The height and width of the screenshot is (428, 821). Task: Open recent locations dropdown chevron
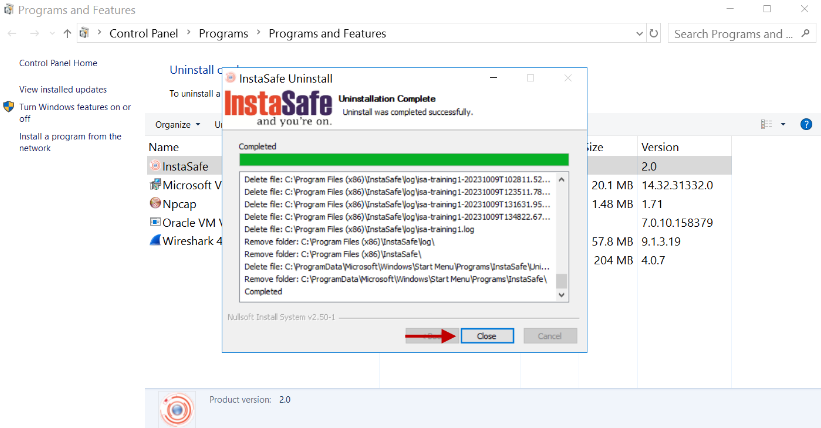click(x=52, y=34)
